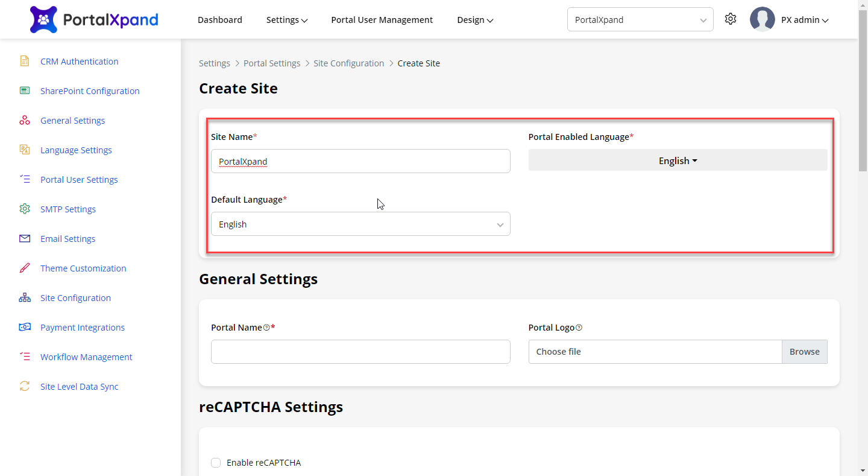Click the SMTP Settings gear icon
This screenshot has width=868, height=476.
[25, 209]
